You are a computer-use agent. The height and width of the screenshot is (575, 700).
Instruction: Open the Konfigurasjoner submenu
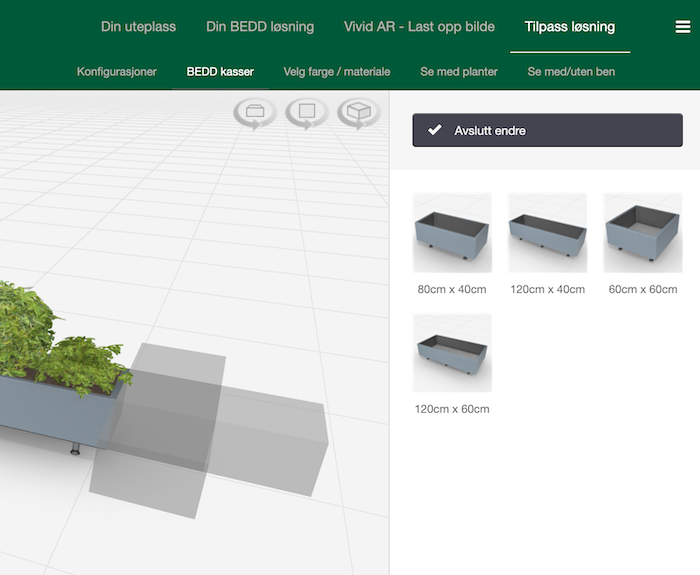click(x=117, y=72)
